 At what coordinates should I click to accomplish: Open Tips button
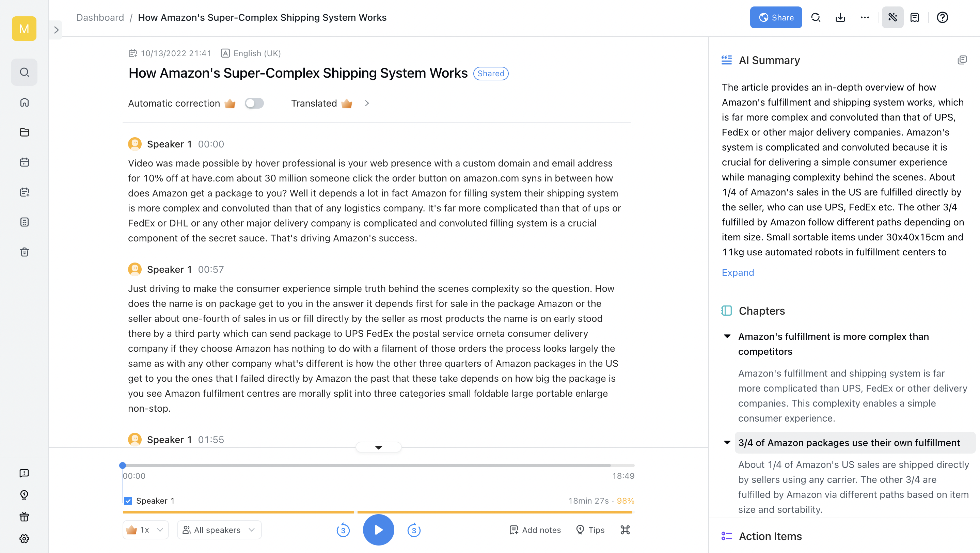590,530
